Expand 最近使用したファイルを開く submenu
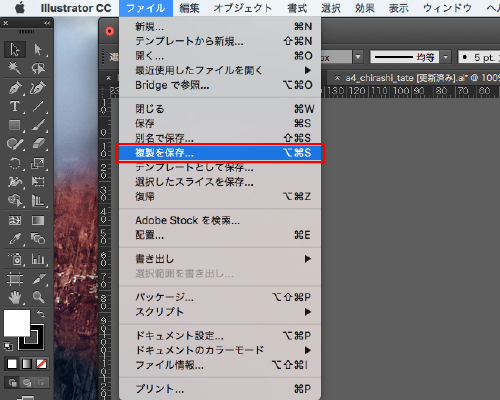Viewport: 500px width, 400px height. pyautogui.click(x=220, y=70)
